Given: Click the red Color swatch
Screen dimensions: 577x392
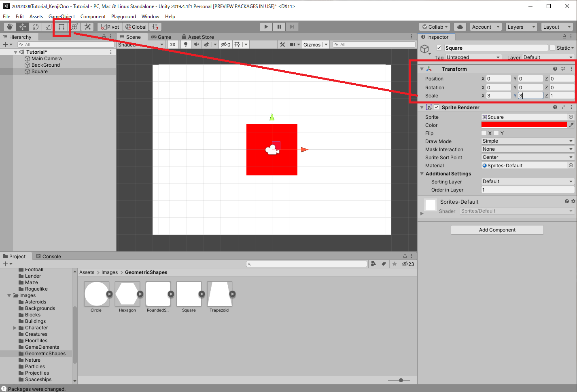Looking at the screenshot, I should coord(524,125).
